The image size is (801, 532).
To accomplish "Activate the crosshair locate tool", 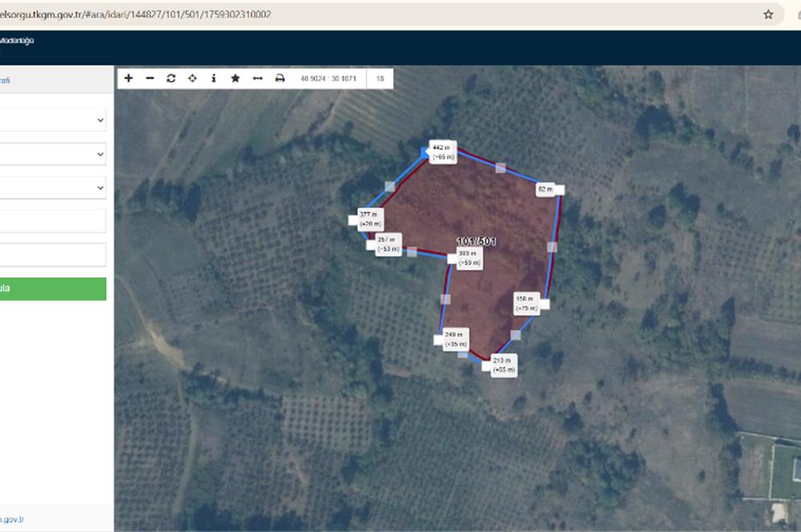I will tap(192, 79).
